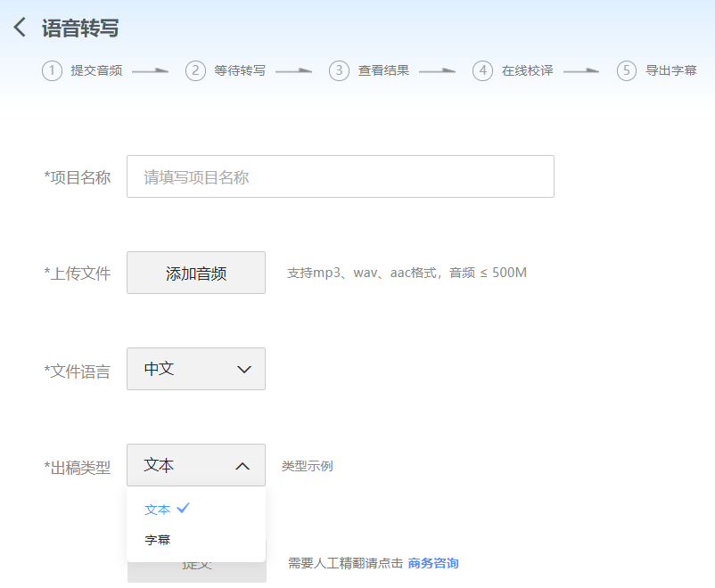Click step 2 circle icon 等待转写
Viewport: 715px width, 588px height.
[x=195, y=70]
